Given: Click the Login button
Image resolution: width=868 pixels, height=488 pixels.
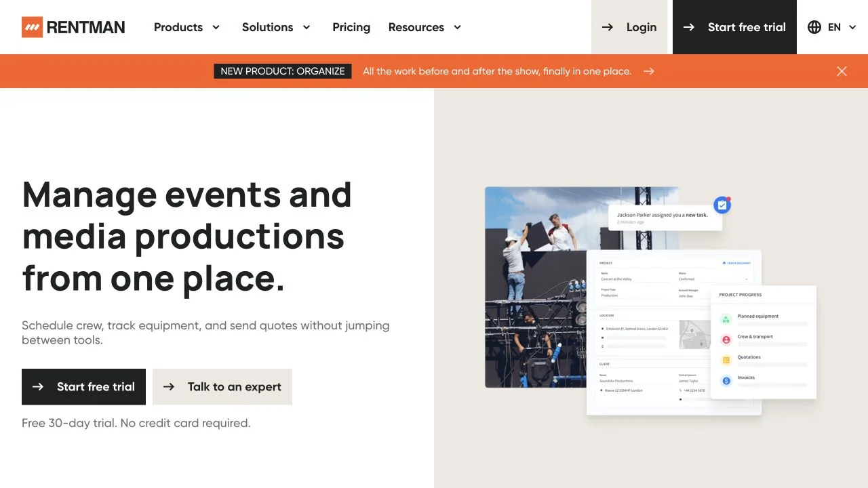Looking at the screenshot, I should click(629, 27).
